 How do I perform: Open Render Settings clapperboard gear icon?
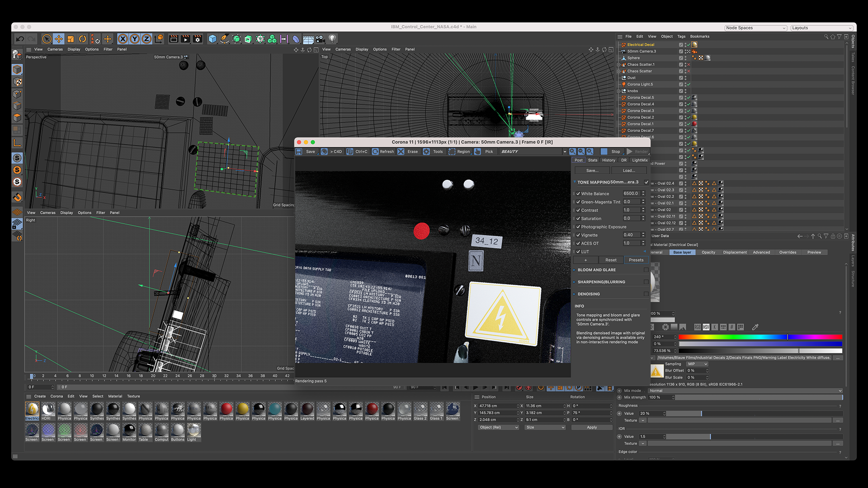click(x=198, y=39)
